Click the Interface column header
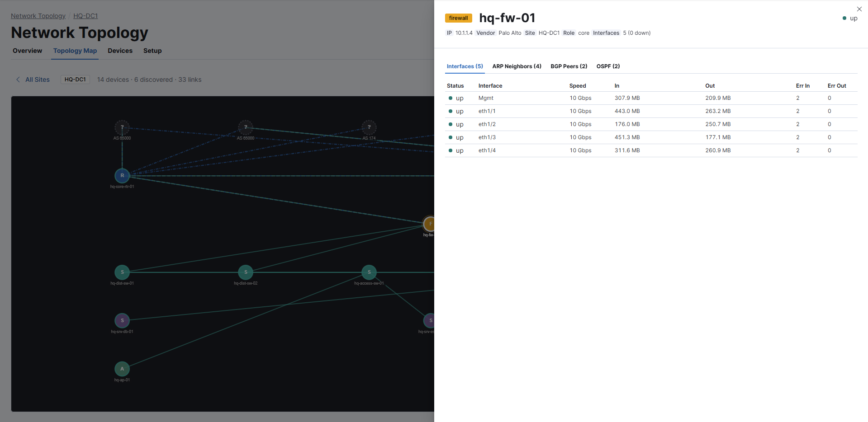Image resolution: width=868 pixels, height=422 pixels. tap(490, 86)
